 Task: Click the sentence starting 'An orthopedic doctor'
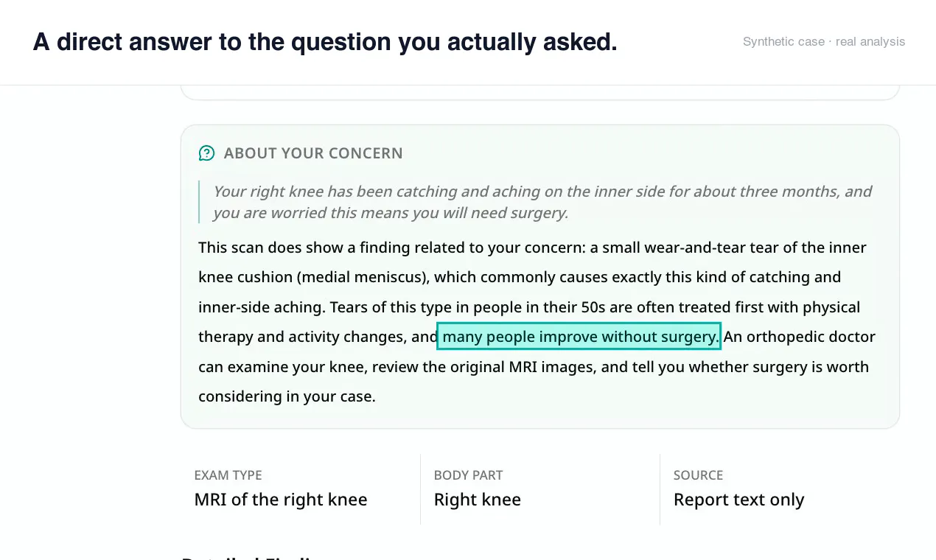tap(537, 366)
